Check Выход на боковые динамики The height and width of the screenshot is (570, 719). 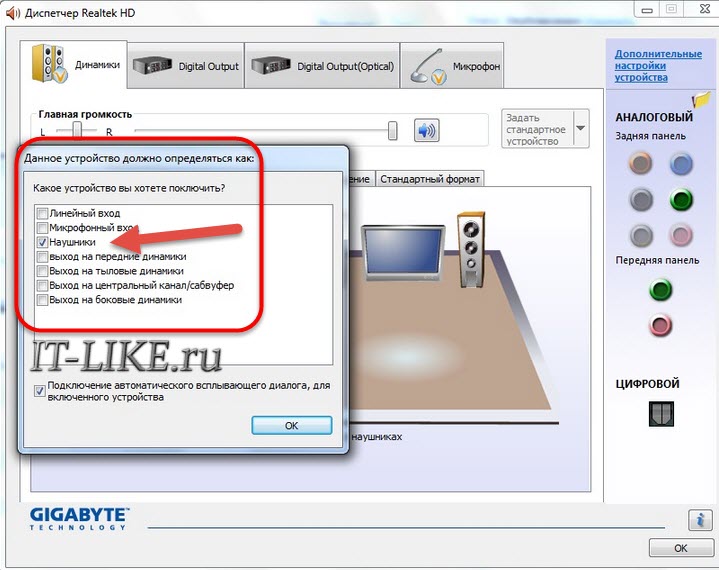click(42, 300)
